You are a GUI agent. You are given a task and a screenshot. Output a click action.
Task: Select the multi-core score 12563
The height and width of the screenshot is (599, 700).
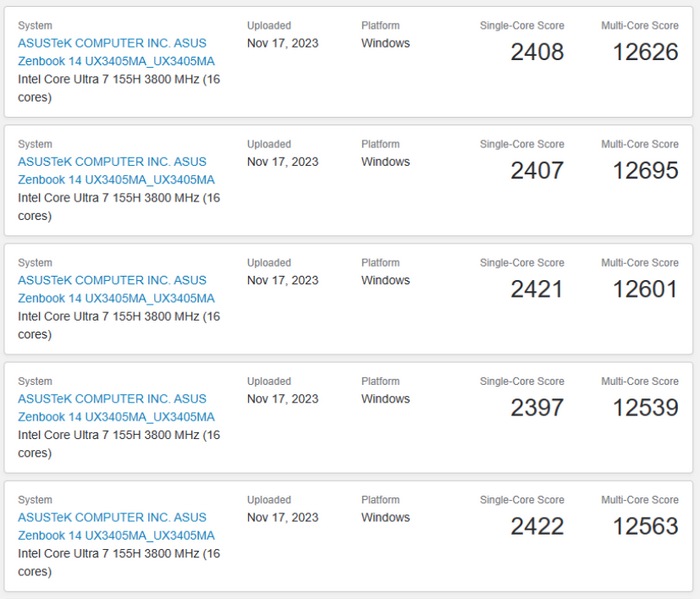point(645,526)
